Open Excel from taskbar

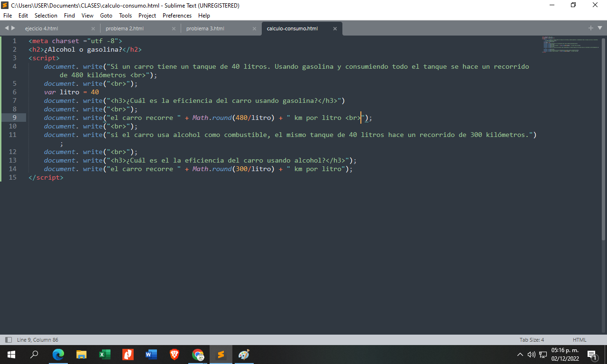click(105, 355)
